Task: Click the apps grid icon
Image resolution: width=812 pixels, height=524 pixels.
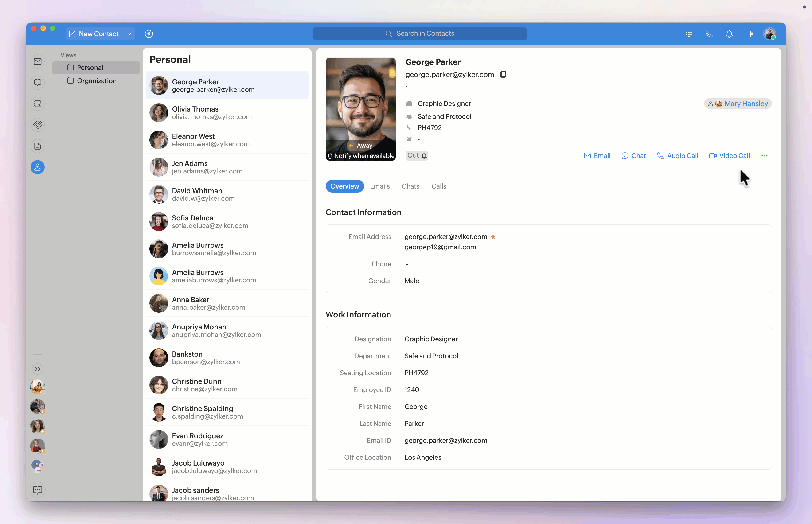Action: point(689,34)
